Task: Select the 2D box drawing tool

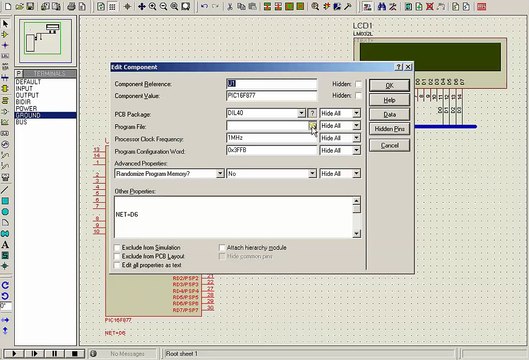Action: [5, 201]
